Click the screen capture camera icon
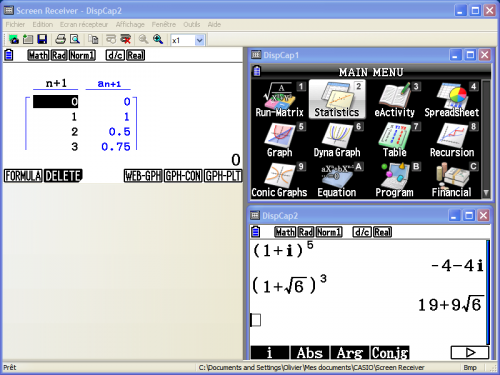 [x=14, y=39]
